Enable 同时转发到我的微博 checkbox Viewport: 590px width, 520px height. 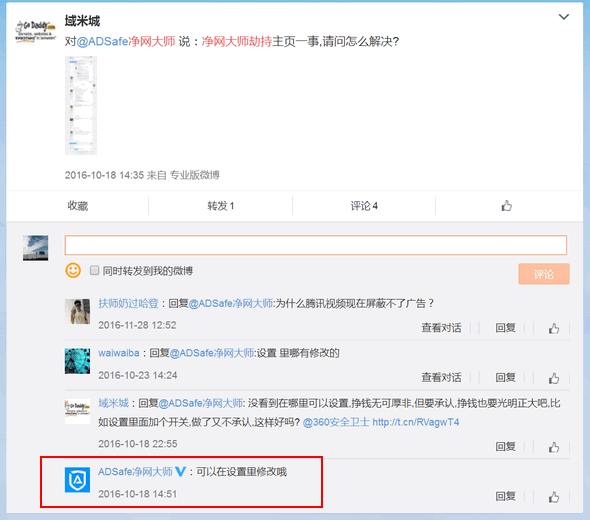94,270
